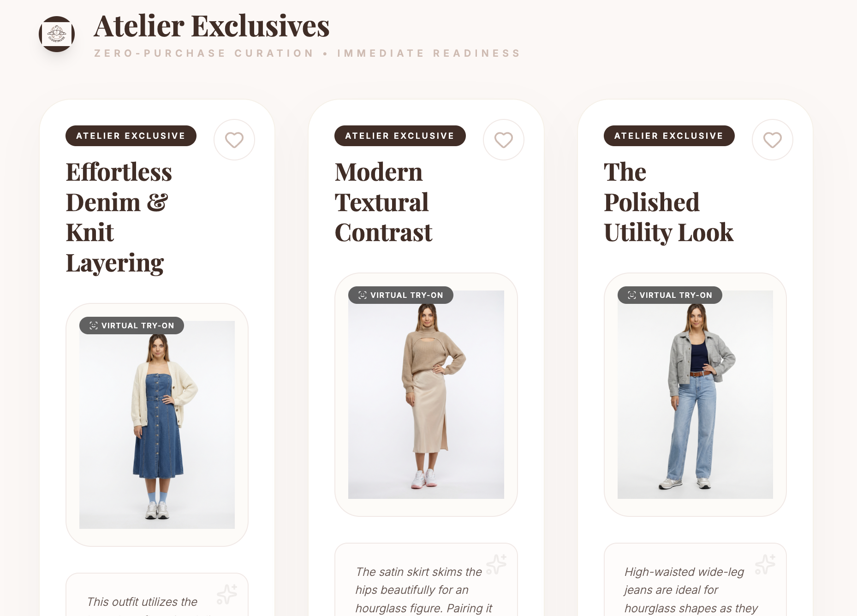This screenshot has height=616, width=857.
Task: Click Effortless Denim & Knit Layering title
Action: pyautogui.click(x=119, y=217)
